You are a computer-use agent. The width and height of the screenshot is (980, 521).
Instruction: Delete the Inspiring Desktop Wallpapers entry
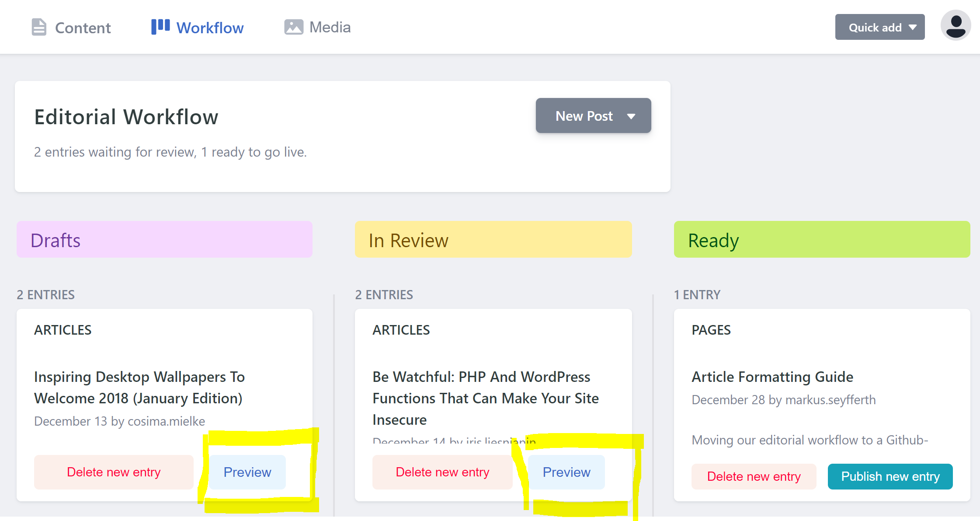(114, 472)
